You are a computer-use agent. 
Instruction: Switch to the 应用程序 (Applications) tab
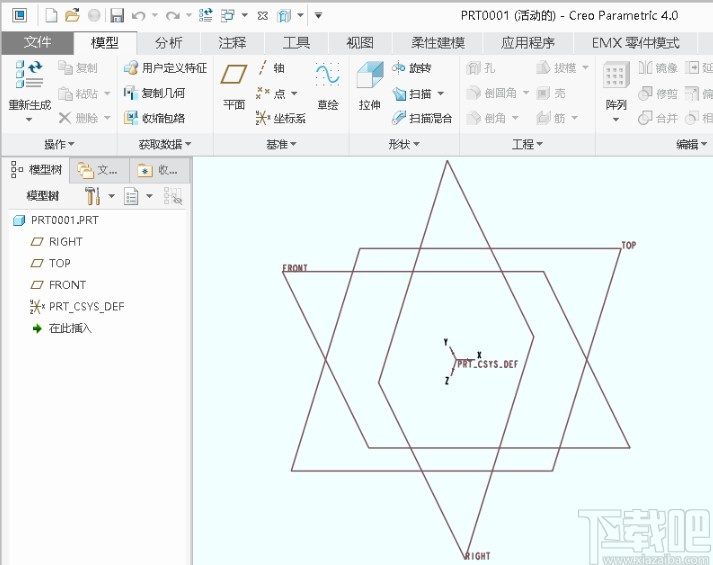[528, 43]
